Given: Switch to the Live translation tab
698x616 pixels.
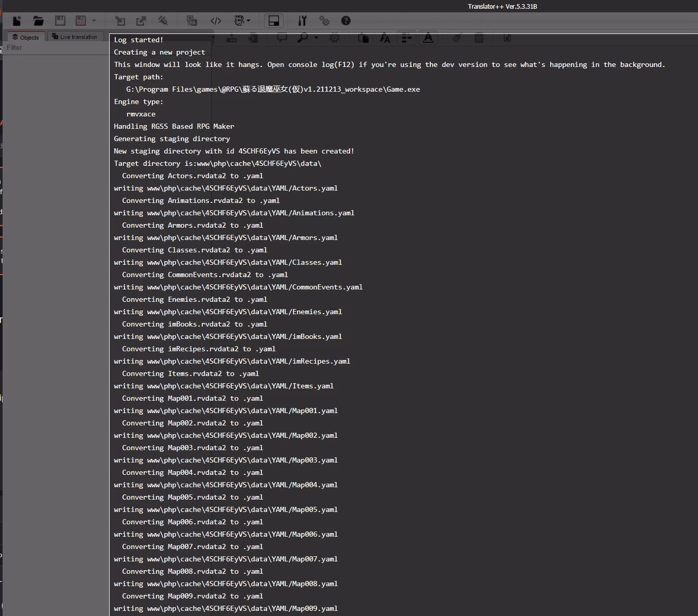Looking at the screenshot, I should [x=75, y=36].
